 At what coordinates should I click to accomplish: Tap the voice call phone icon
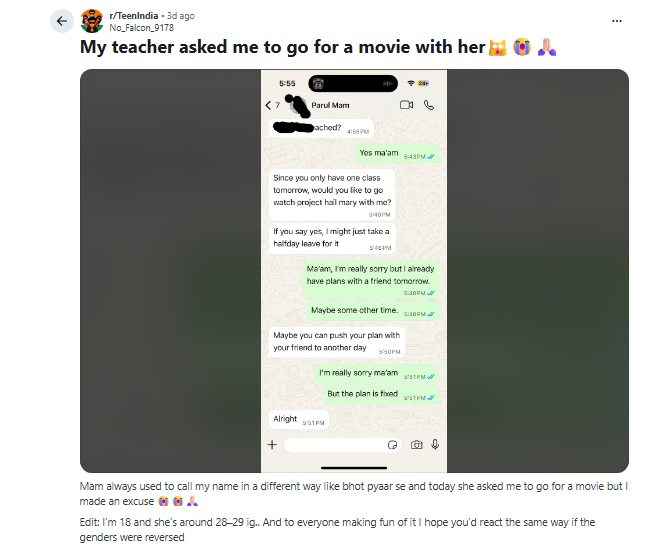tap(429, 105)
